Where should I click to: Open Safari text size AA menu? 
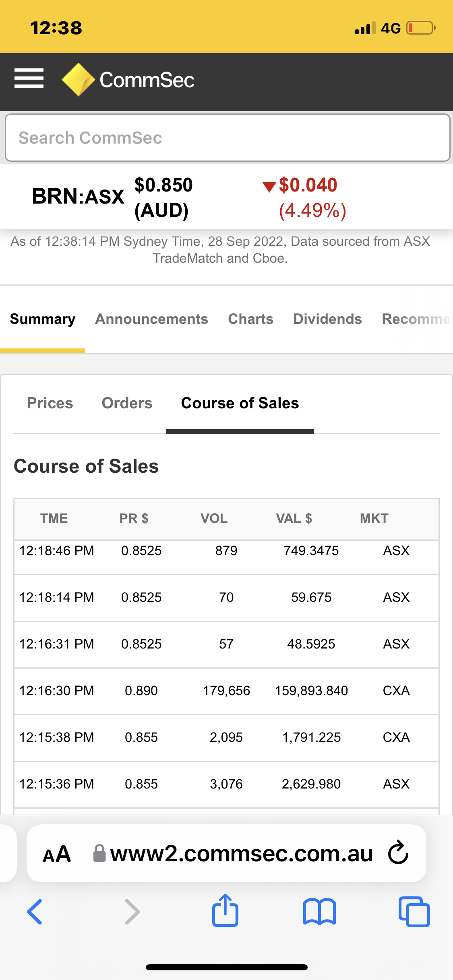click(57, 854)
